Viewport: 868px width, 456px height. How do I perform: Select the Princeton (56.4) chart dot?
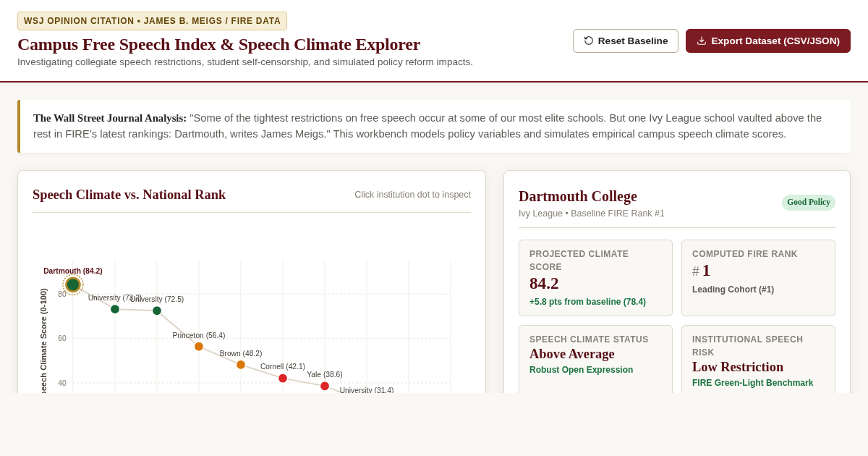point(199,347)
